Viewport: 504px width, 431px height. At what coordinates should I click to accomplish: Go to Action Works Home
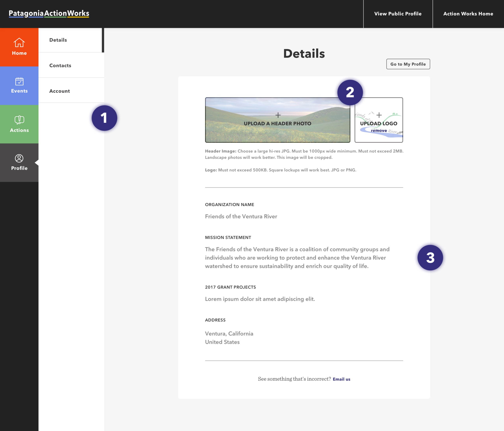point(468,14)
